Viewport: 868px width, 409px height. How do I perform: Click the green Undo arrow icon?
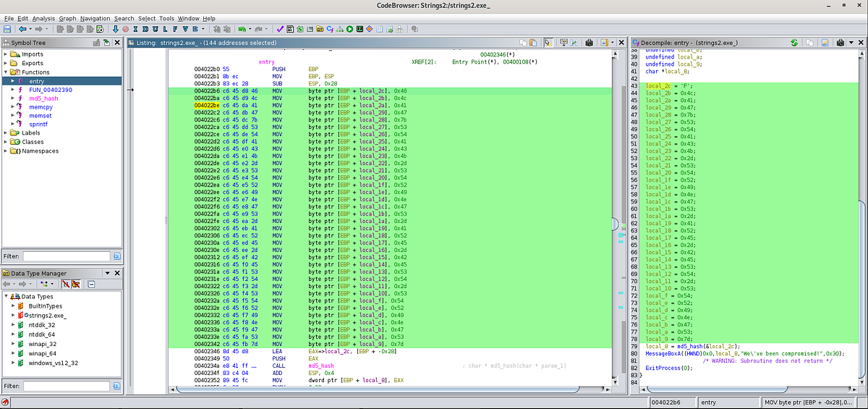[242, 29]
